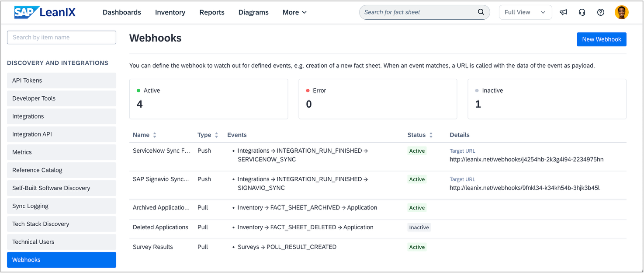644x273 pixels.
Task: Click the FACT_SHEET_DELETED event text
Action: (303, 227)
